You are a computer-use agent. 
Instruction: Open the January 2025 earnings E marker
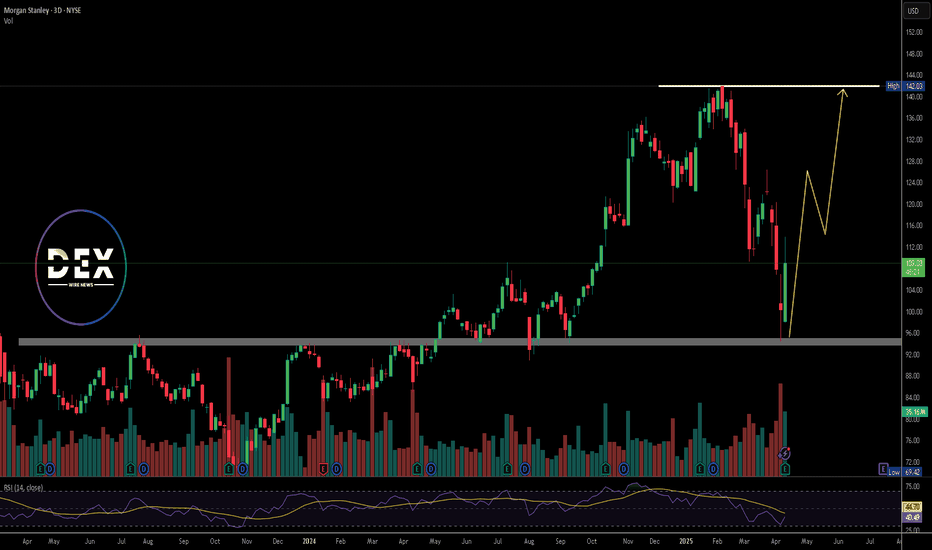tap(700, 469)
